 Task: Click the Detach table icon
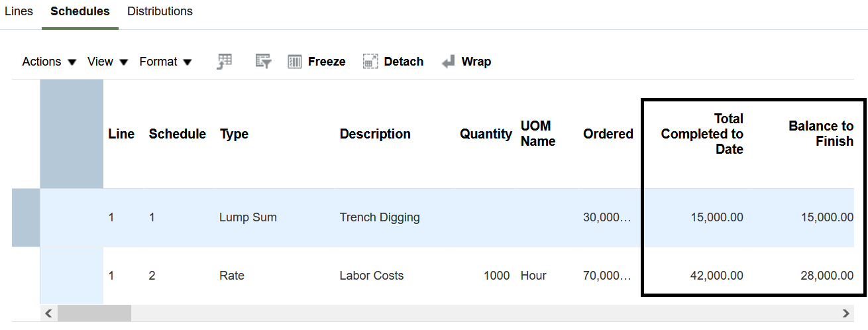point(370,62)
